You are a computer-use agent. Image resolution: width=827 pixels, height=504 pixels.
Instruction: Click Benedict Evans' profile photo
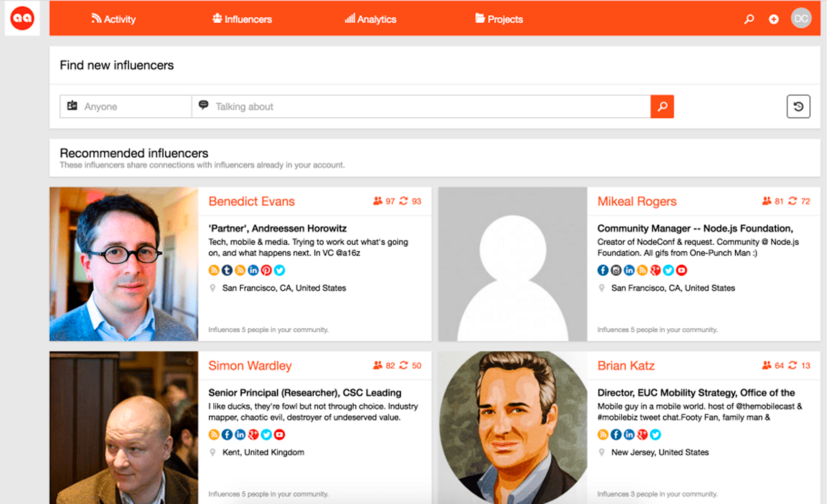click(124, 264)
